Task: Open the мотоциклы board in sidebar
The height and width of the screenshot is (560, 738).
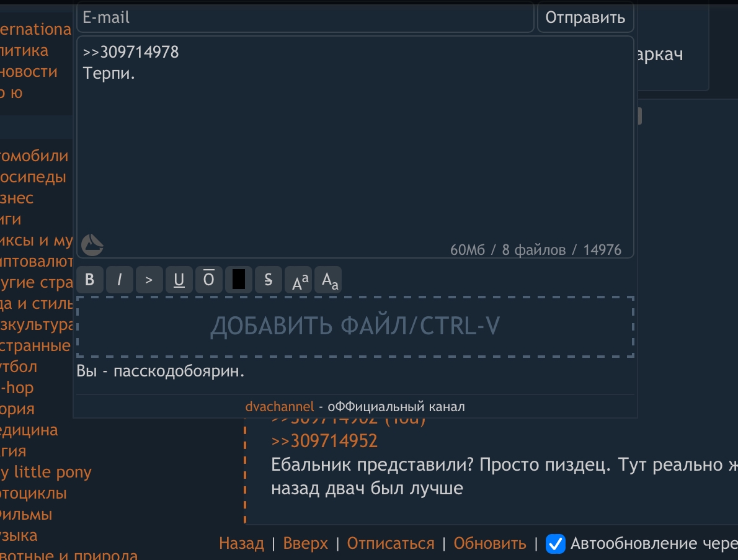Action: (x=33, y=493)
